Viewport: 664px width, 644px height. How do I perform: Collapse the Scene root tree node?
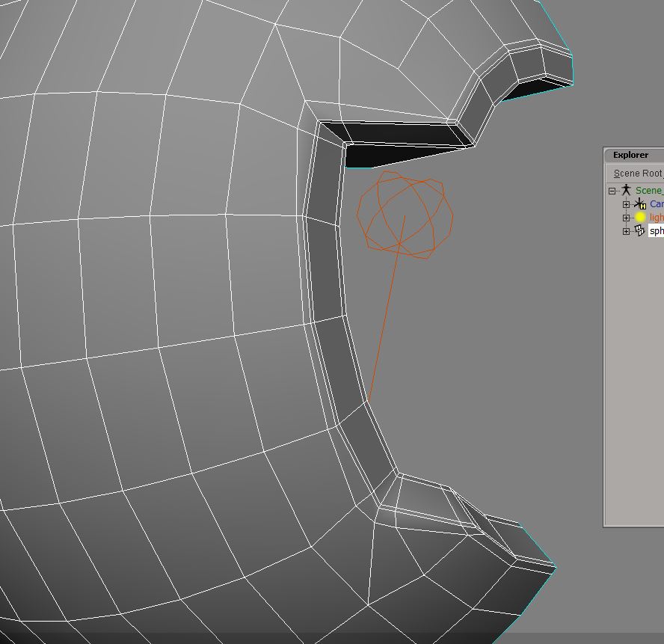[612, 191]
